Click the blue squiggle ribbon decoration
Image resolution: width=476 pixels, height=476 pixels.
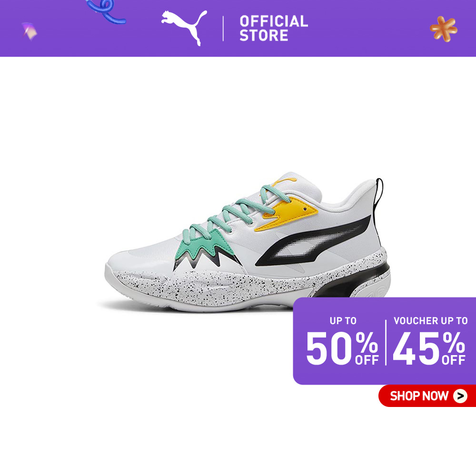pos(106,11)
